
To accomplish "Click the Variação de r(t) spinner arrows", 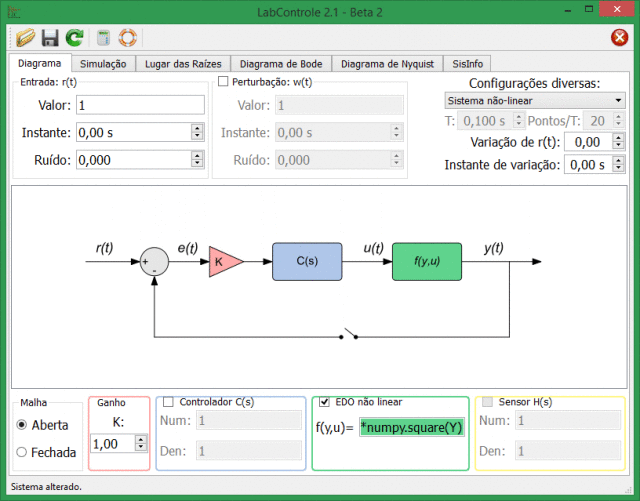I will (x=618, y=142).
